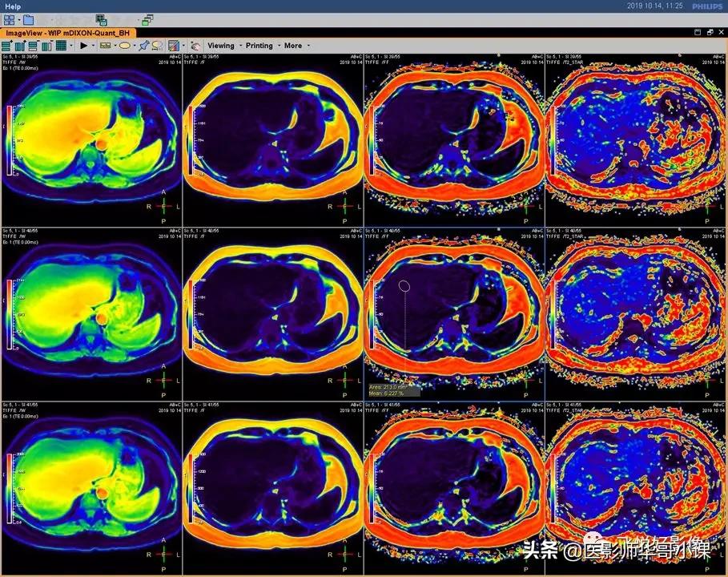Click the green stacked windows icon
The width and height of the screenshot is (728, 577).
click(x=147, y=19)
